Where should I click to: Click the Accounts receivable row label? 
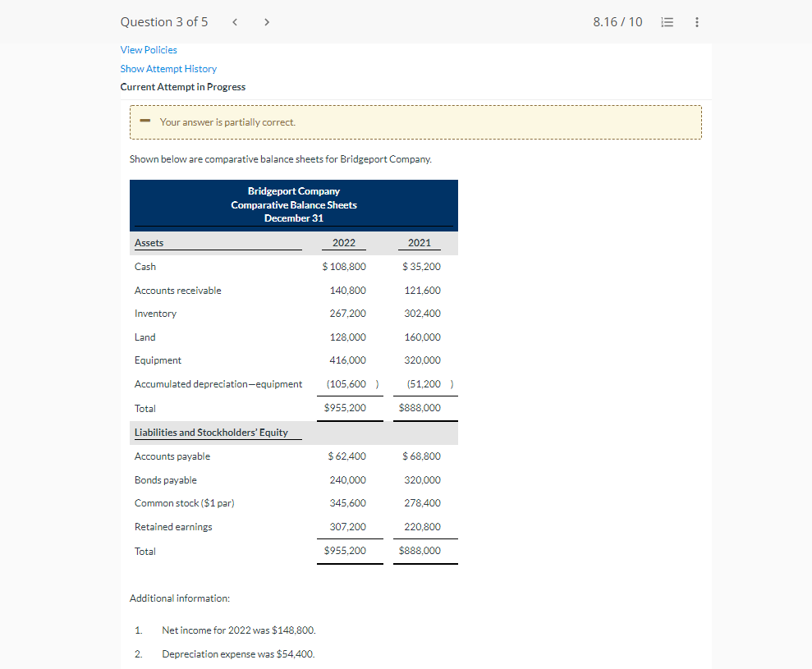pos(177,291)
